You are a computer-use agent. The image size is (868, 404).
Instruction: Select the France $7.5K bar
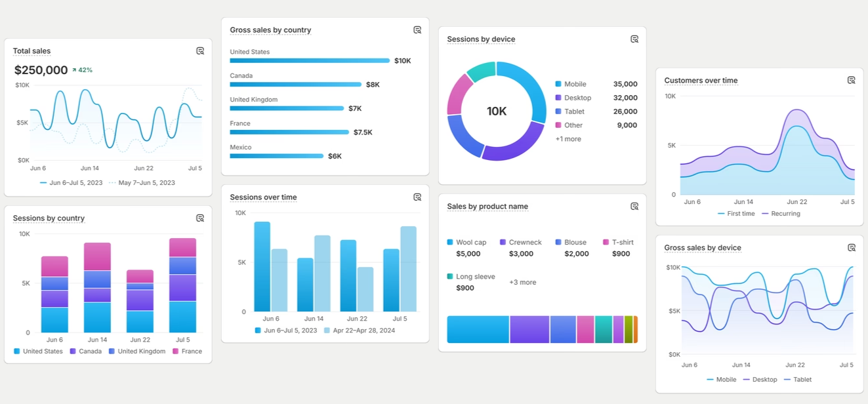(x=289, y=132)
